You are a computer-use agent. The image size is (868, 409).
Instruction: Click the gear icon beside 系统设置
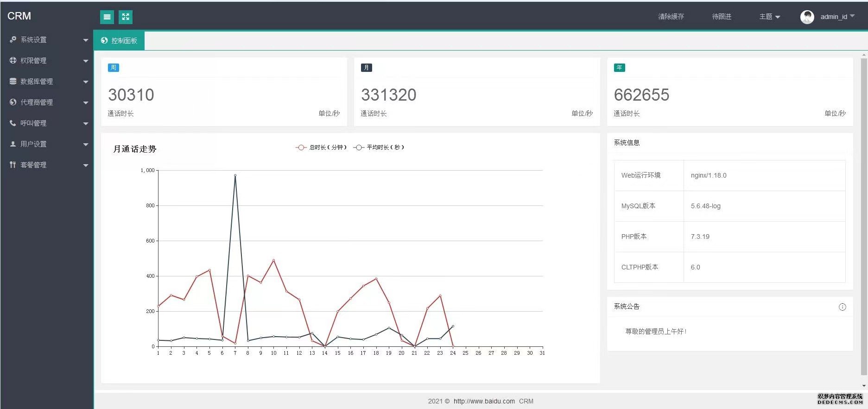pos(13,40)
